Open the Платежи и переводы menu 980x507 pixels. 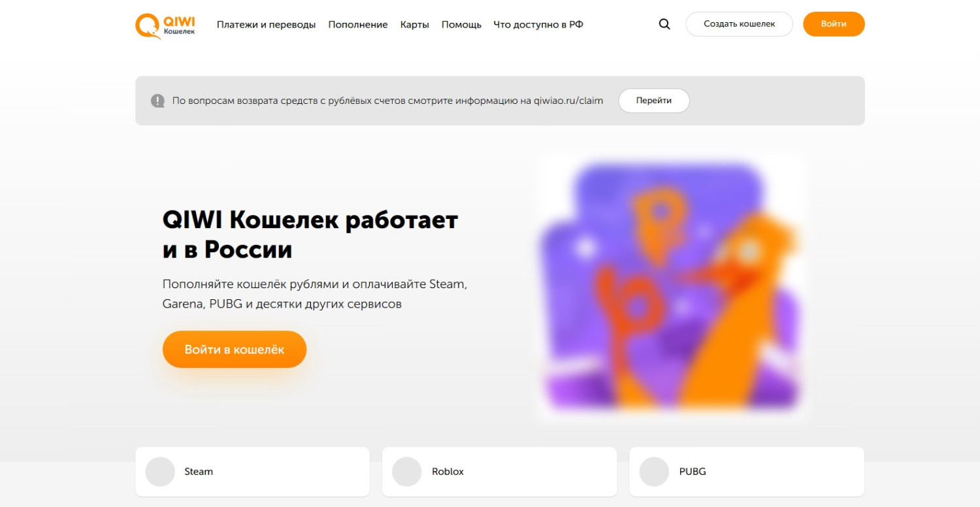pos(266,24)
